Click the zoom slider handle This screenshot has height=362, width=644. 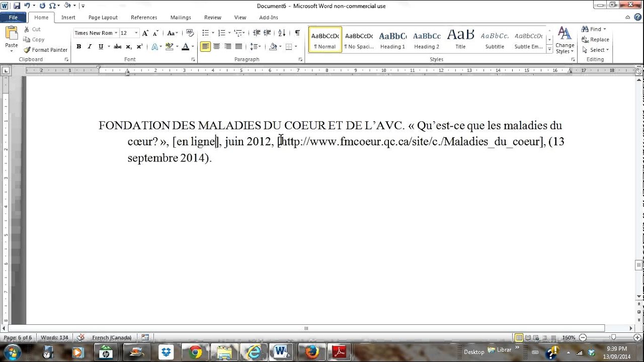(x=613, y=337)
